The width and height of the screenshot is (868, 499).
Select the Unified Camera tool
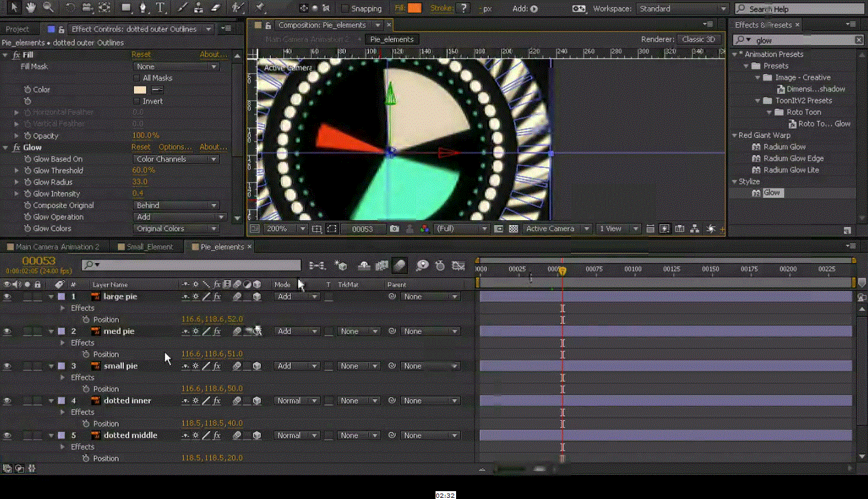(x=88, y=8)
